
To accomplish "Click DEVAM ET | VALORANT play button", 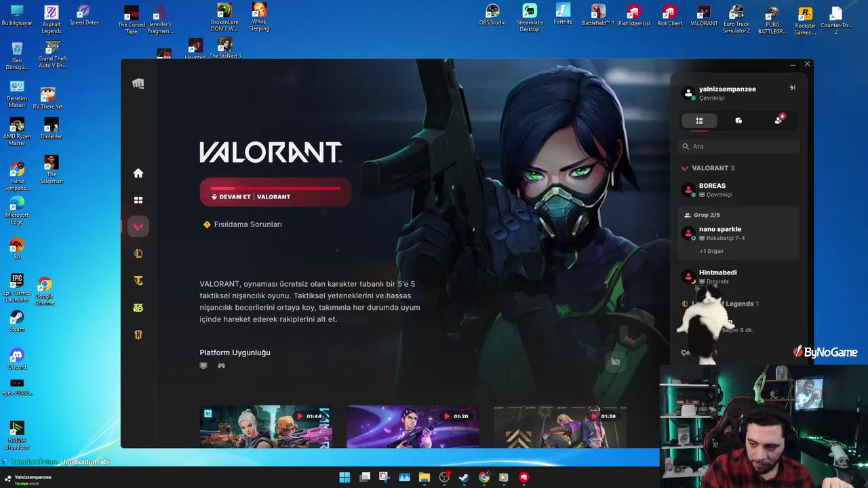I will (275, 192).
